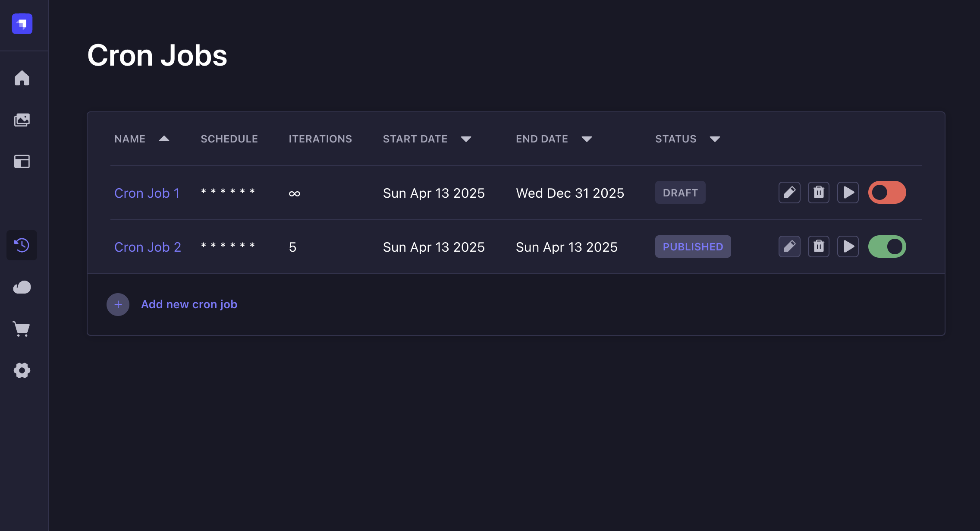Screen dimensions: 980x531
Task: Open the shopping cart sidebar icon
Action: 22,329
